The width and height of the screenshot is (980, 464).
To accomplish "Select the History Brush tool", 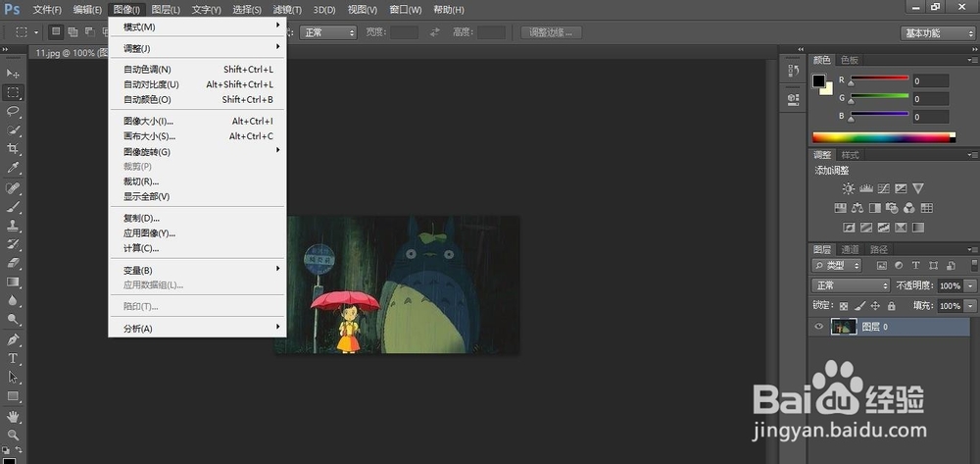I will (x=13, y=244).
